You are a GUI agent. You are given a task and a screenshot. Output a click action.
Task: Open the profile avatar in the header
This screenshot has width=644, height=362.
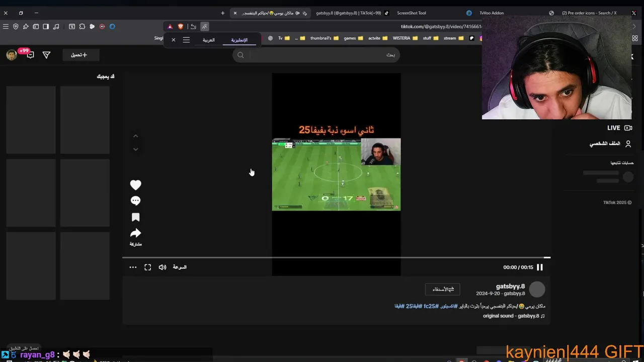click(x=12, y=55)
